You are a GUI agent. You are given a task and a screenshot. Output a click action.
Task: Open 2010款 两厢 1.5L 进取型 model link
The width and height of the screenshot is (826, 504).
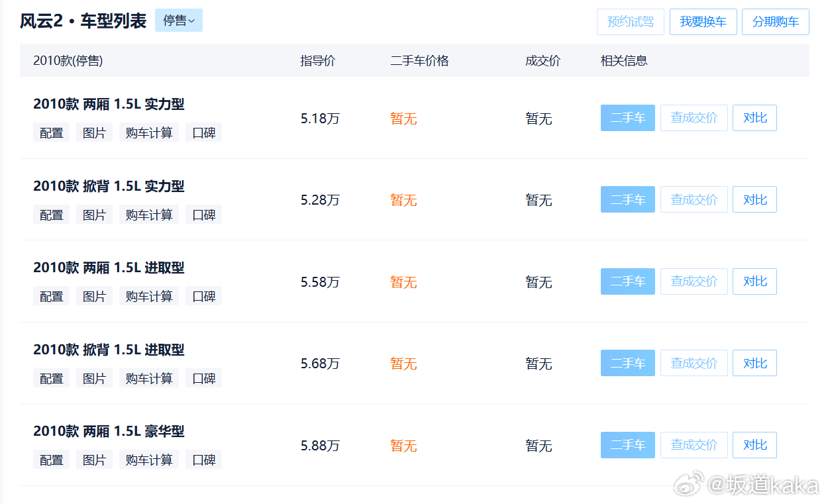click(x=109, y=268)
